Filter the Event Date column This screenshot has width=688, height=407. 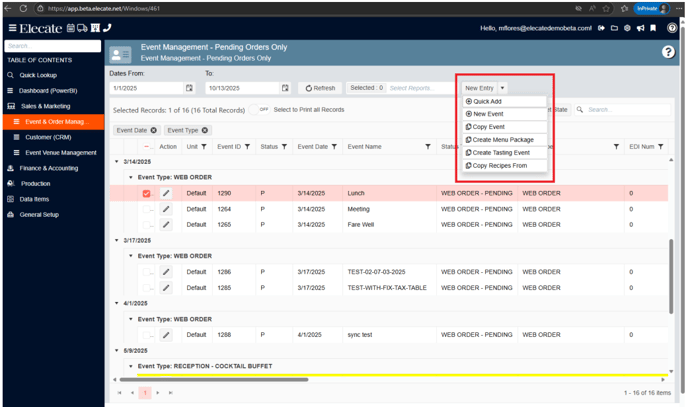[334, 147]
